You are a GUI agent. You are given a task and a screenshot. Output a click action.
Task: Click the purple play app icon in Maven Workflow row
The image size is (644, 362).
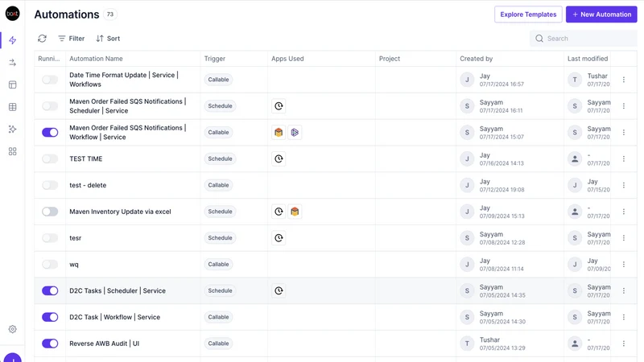295,132
